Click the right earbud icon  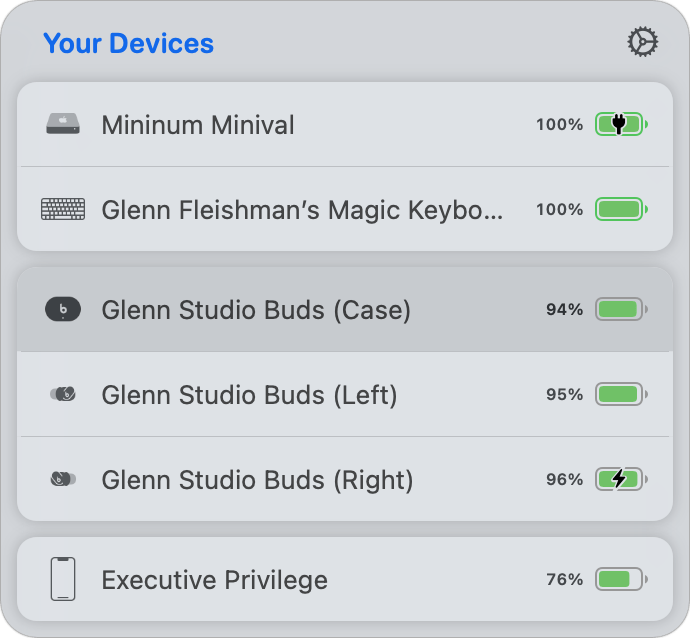[x=63, y=479]
